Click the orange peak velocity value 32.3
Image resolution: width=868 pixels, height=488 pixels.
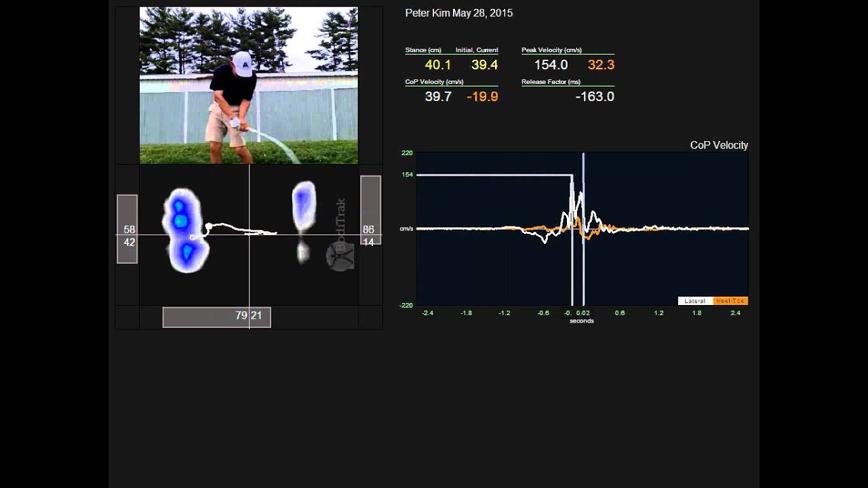(x=601, y=65)
